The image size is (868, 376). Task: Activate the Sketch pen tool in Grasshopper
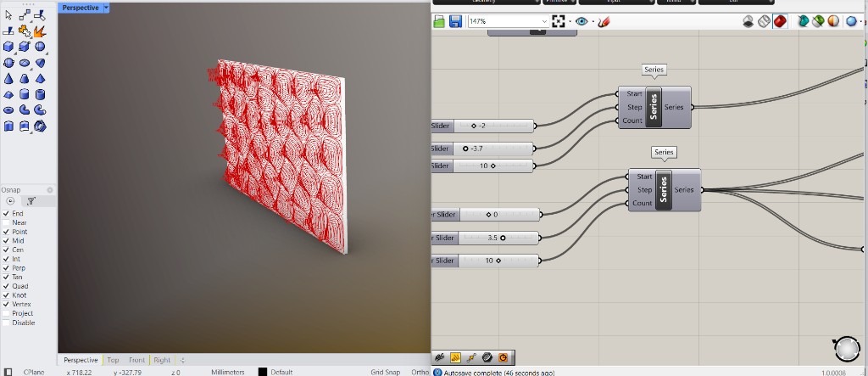[x=604, y=21]
